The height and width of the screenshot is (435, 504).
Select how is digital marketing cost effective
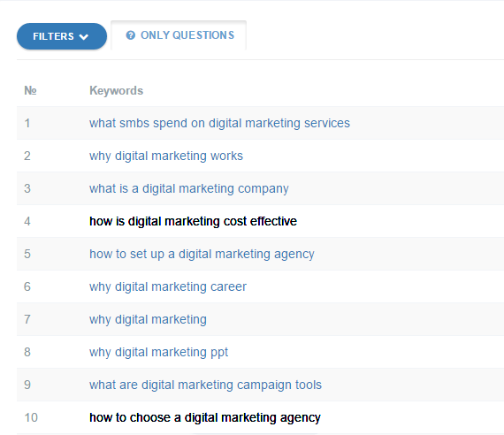pyautogui.click(x=193, y=221)
